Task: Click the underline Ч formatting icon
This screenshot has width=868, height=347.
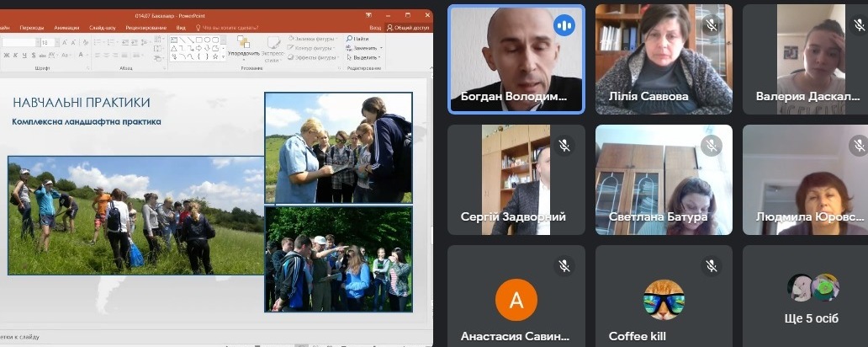Action: (24, 55)
